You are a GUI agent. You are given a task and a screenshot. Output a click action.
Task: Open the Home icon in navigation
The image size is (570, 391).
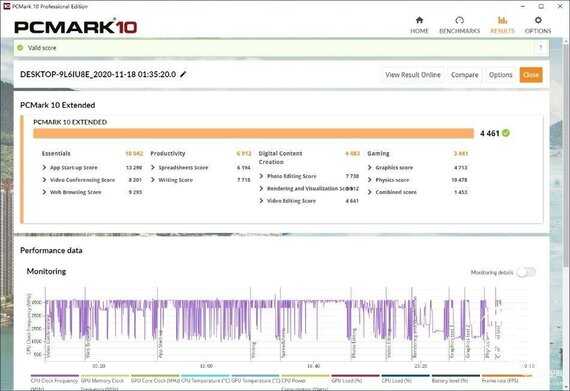(x=419, y=20)
